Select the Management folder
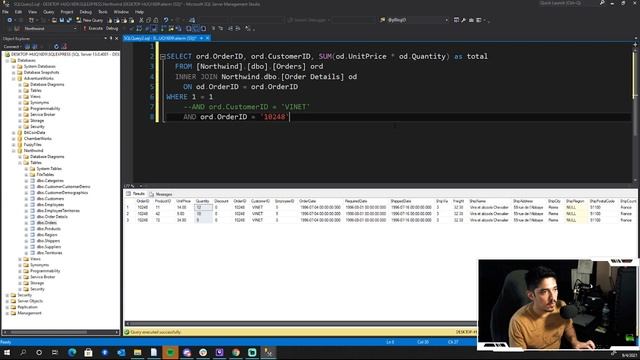 (x=29, y=313)
